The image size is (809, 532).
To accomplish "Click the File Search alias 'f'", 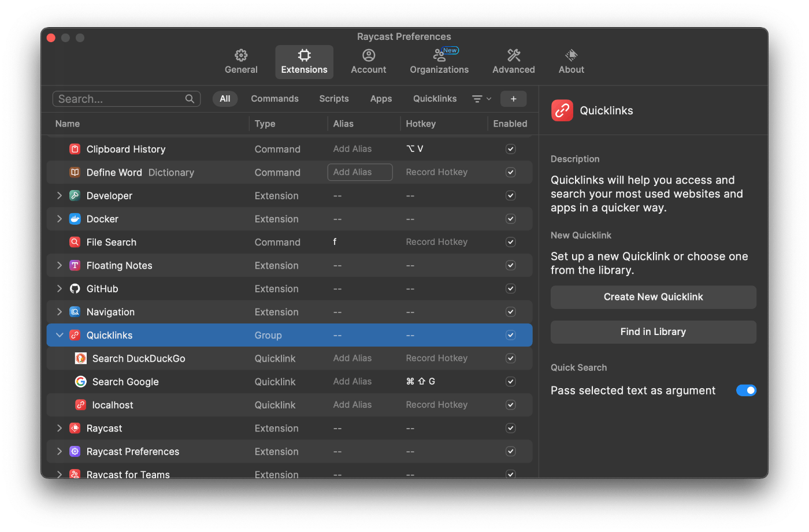I will point(335,241).
